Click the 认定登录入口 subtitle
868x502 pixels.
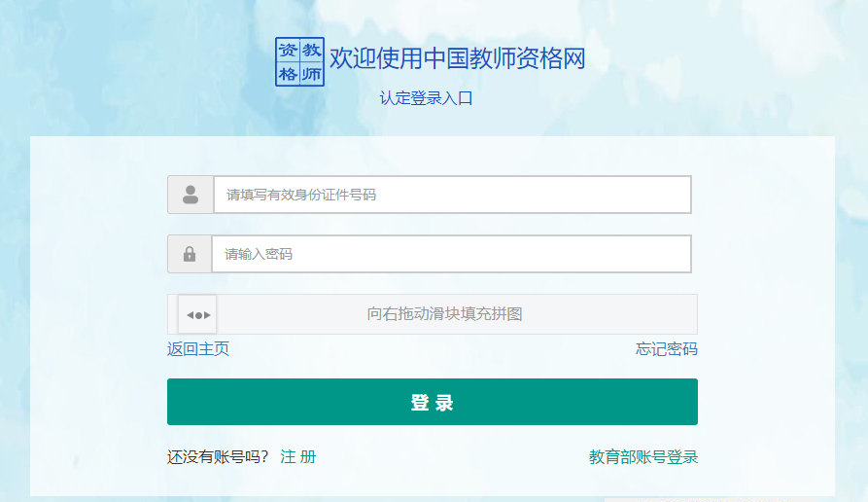tap(426, 98)
